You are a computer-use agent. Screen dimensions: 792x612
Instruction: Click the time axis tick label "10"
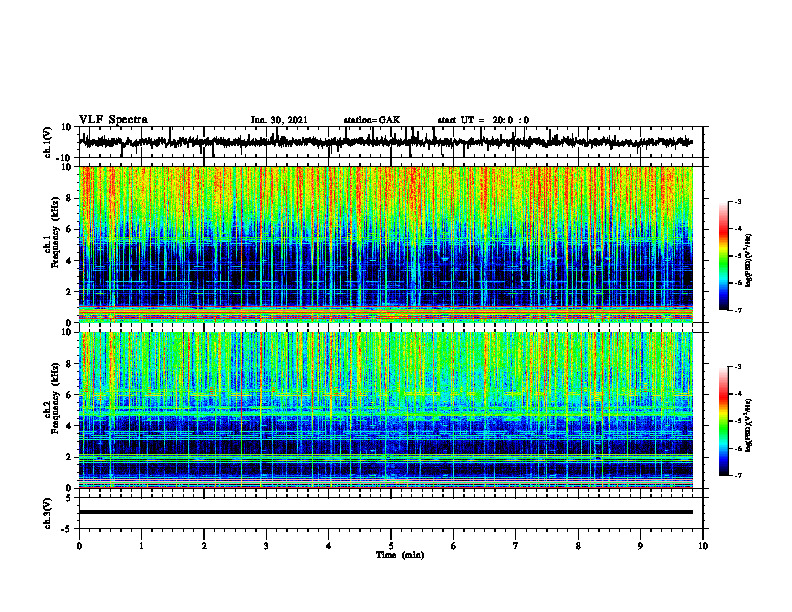(703, 546)
